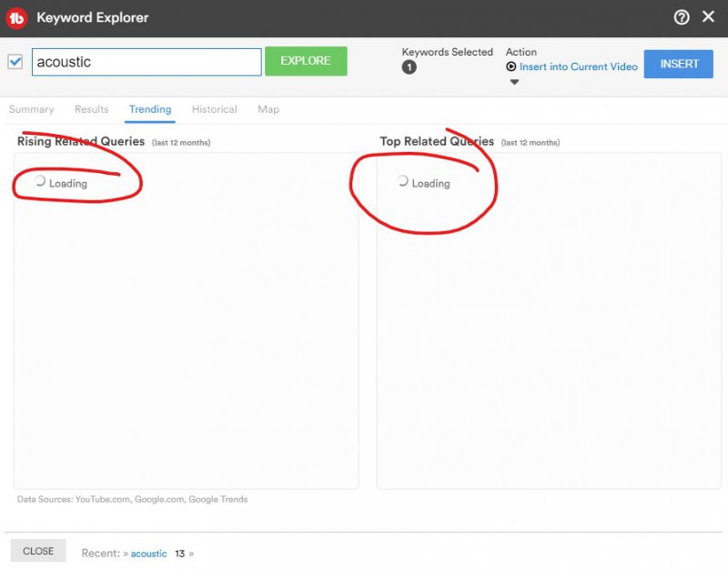Select the Insert into Current Video radio option
The width and height of the screenshot is (728, 570).
click(511, 66)
